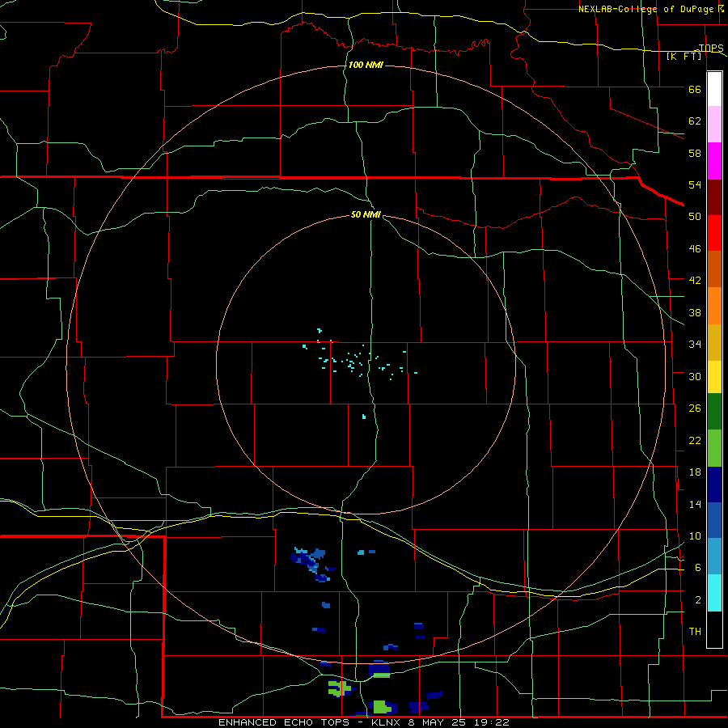Select the cyan swatch beside 2
Image resolution: width=728 pixels, height=728 pixels.
coord(714,593)
